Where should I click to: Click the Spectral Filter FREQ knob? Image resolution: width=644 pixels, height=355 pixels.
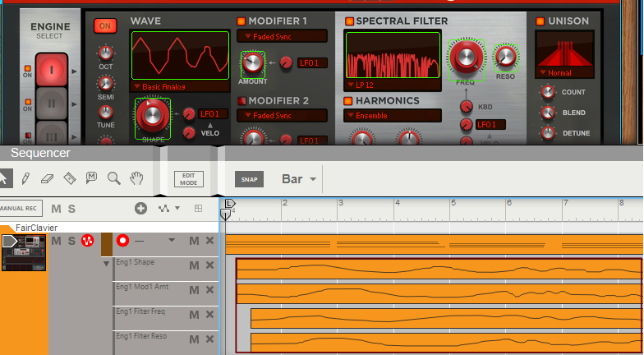(x=467, y=56)
